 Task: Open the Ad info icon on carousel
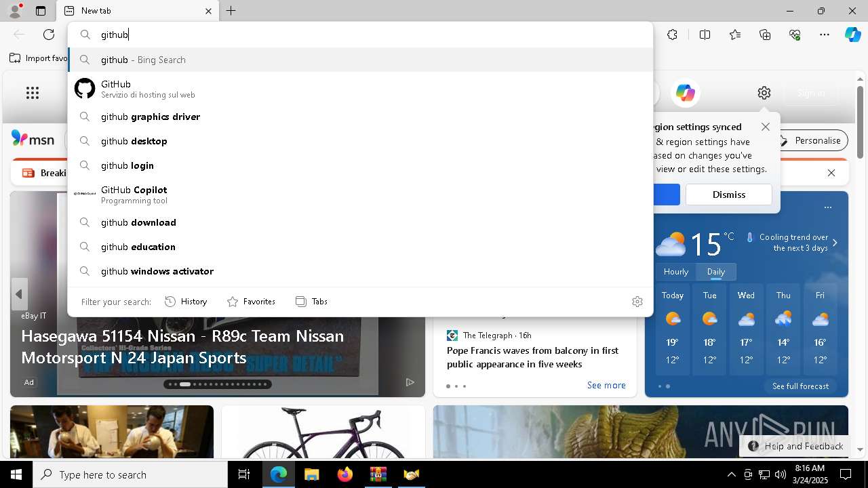[x=410, y=382]
